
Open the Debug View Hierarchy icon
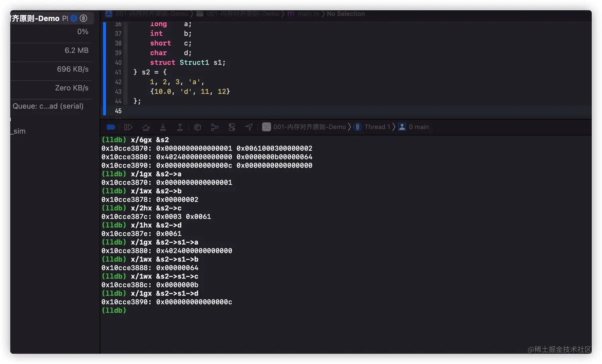[x=197, y=127]
